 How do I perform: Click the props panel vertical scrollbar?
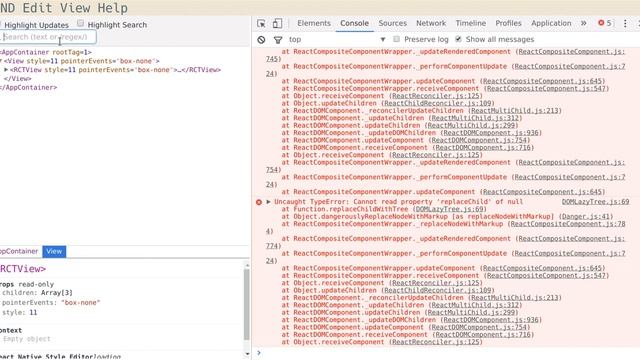(x=247, y=304)
